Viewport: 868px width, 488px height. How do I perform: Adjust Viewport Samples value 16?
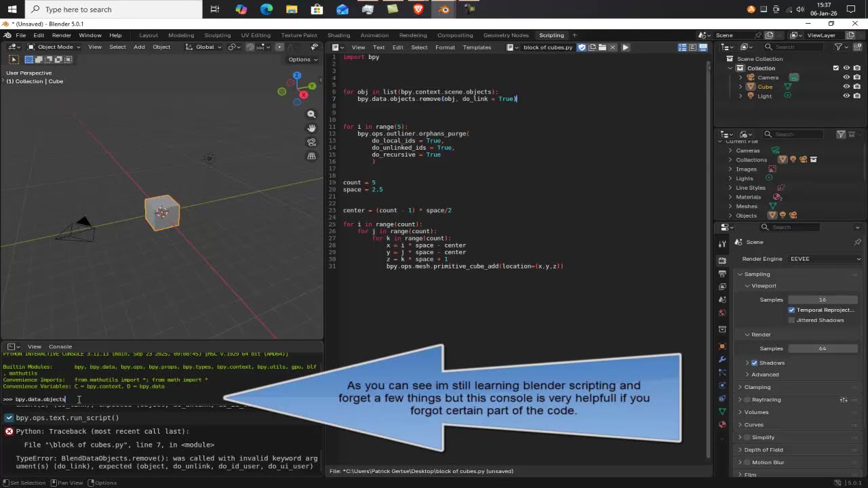823,300
